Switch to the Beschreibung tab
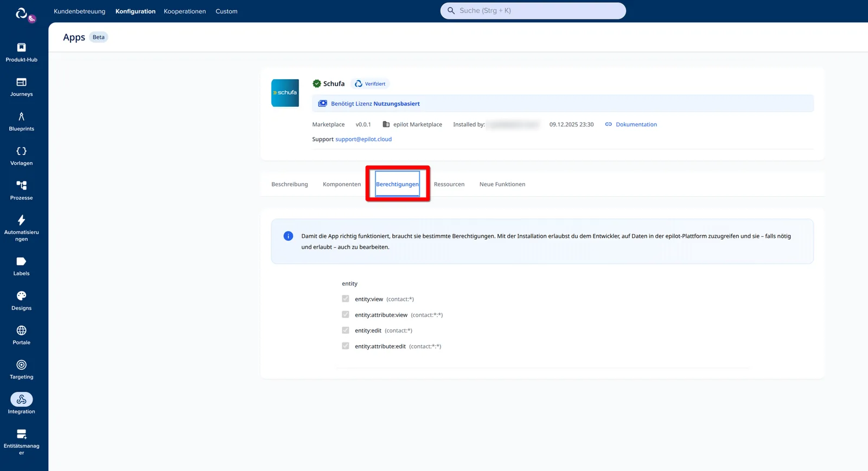This screenshot has height=471, width=868. (290, 184)
